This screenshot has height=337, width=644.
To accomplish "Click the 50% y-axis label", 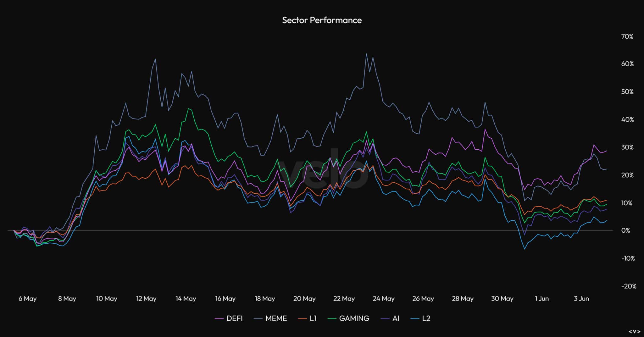I will tap(627, 92).
